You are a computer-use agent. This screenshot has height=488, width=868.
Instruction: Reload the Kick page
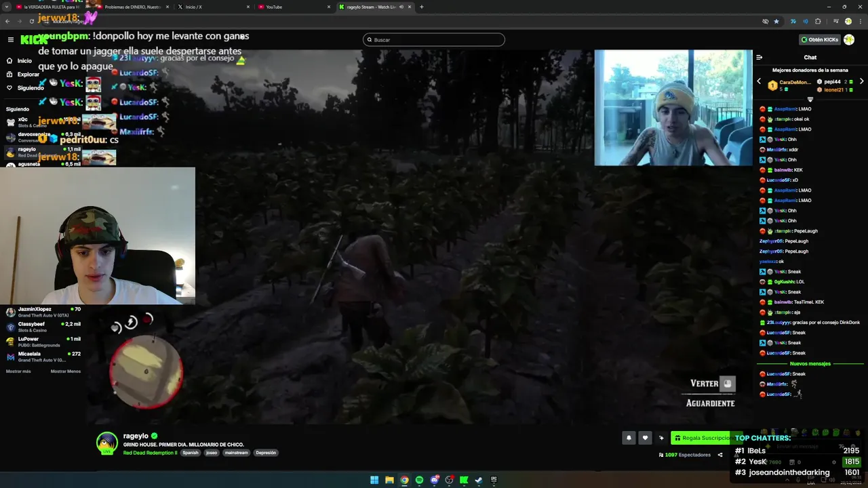[x=32, y=22]
